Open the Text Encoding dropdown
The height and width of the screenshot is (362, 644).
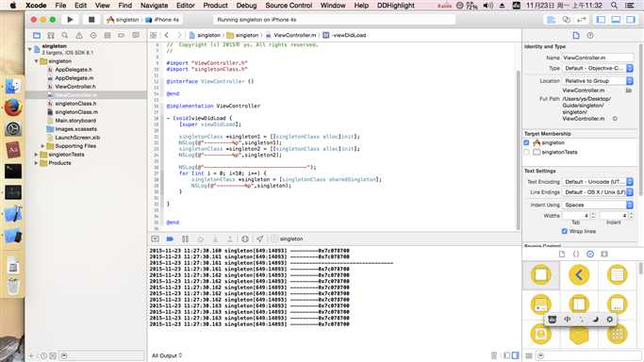pos(598,181)
